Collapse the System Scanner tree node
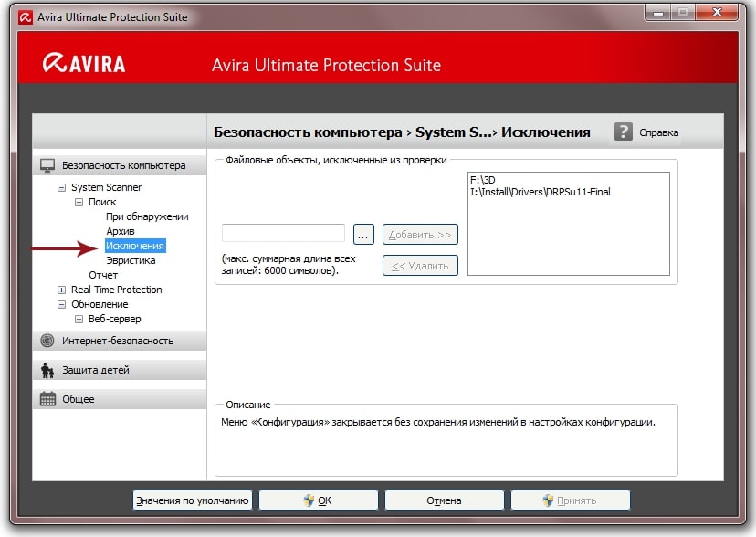This screenshot has width=756, height=537. tap(62, 187)
